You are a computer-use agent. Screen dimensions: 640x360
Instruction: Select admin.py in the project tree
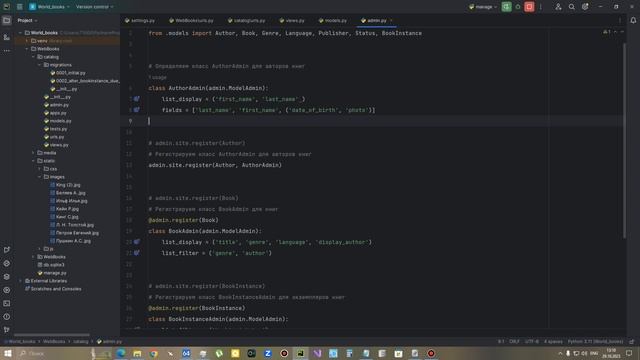coord(56,105)
